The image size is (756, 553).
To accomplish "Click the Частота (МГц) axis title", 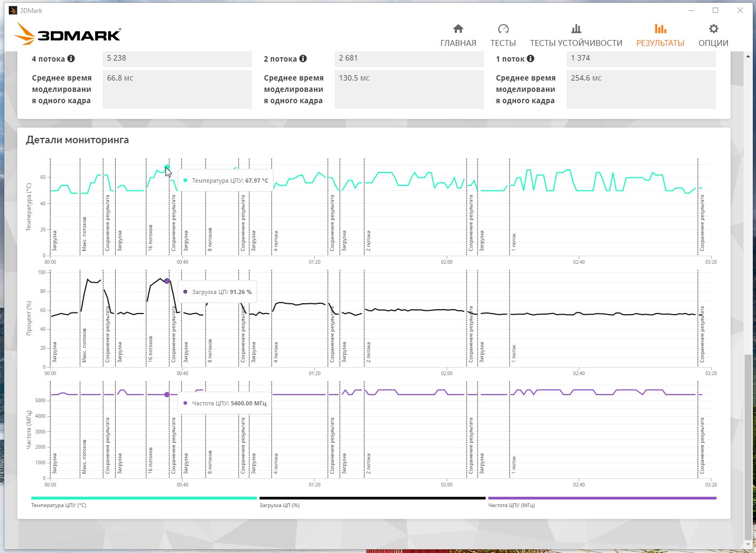I will coord(29,430).
